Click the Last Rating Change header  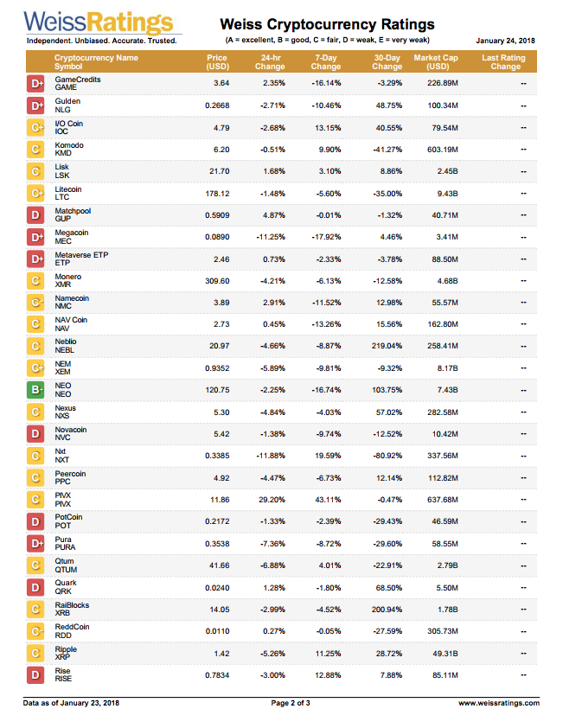click(503, 62)
